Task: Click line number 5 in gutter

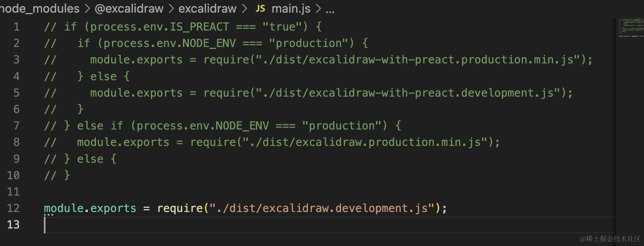Action: (x=16, y=93)
